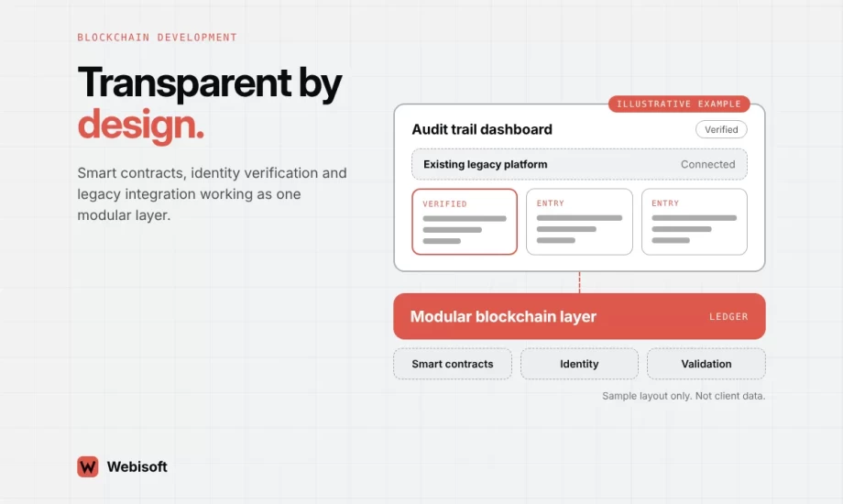Click the Smart contracts description paragraph

[212, 193]
